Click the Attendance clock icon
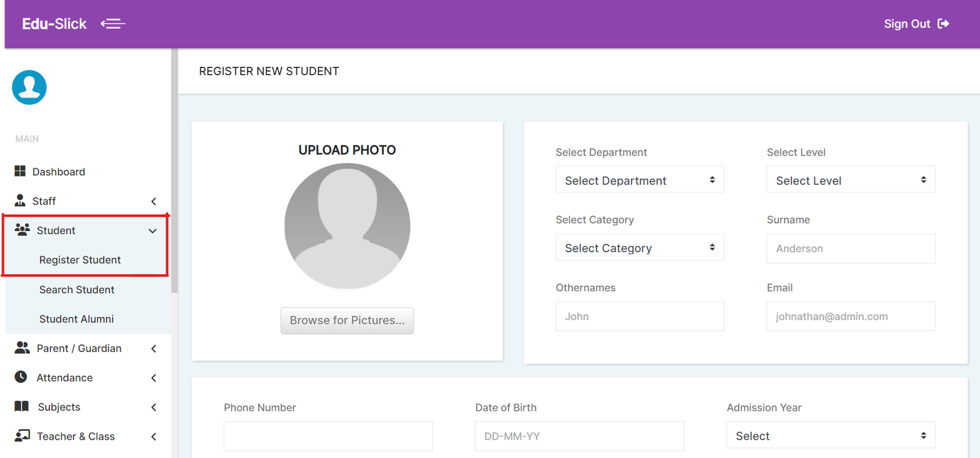The width and height of the screenshot is (980, 458). click(x=21, y=377)
